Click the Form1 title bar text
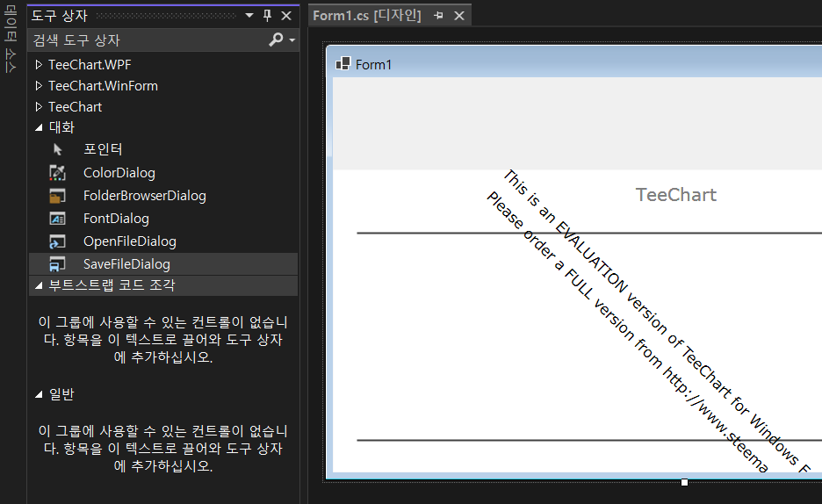This screenshot has height=504, width=822. click(373, 65)
